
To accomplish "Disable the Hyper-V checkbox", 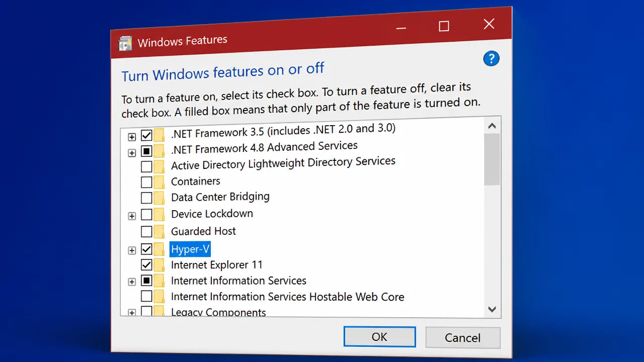I will pos(146,249).
